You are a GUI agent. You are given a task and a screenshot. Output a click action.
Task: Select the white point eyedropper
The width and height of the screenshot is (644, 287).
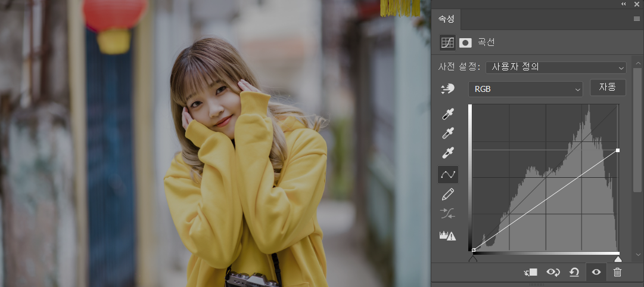click(x=447, y=153)
